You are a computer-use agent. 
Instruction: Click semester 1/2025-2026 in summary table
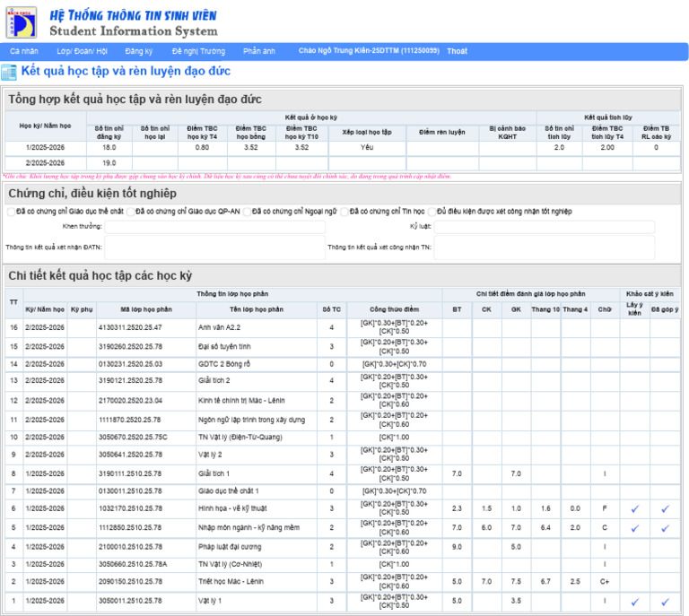tap(45, 148)
